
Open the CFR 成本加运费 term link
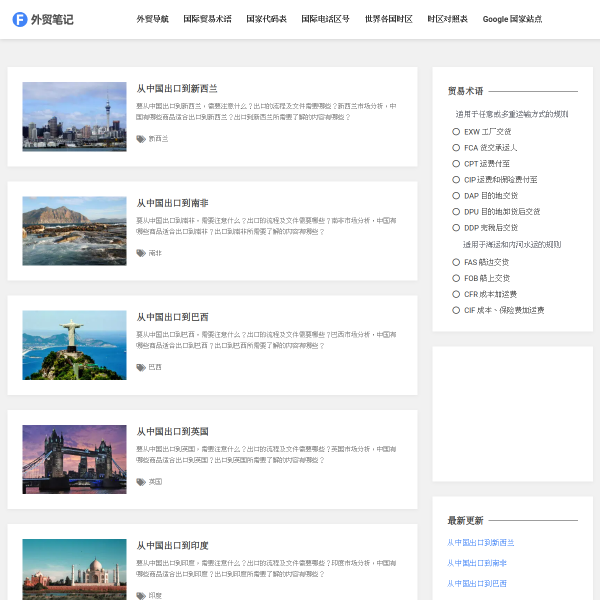click(x=491, y=294)
